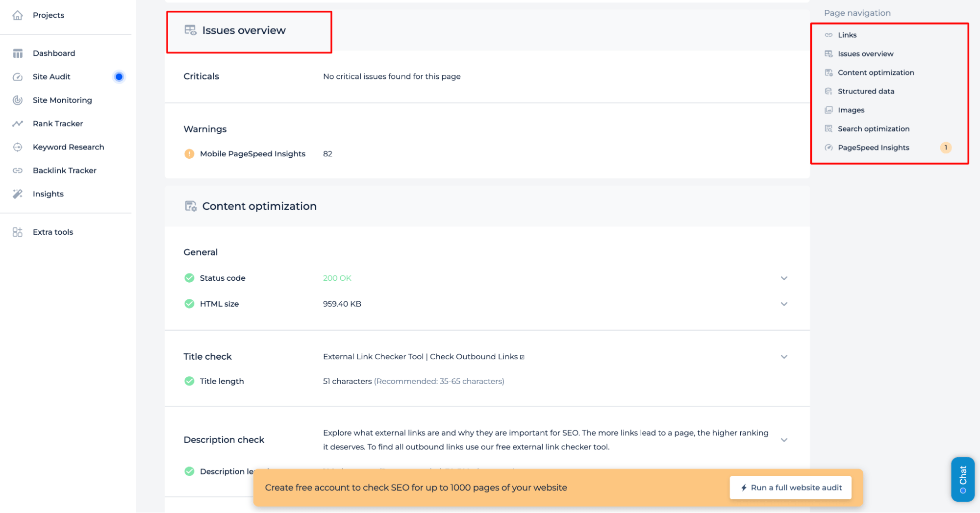Screen dimensions: 980x513
Task: Open Insights in the sidebar
Action: (48, 194)
